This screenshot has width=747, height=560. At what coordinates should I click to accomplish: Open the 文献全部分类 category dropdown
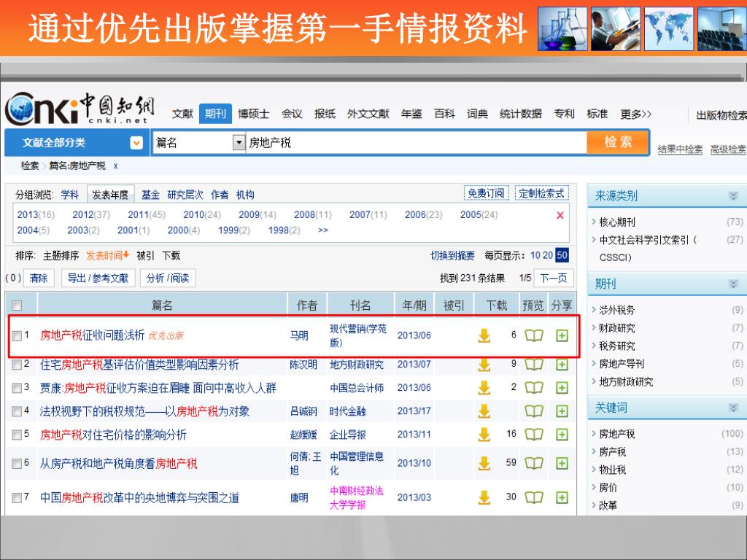pos(136,142)
